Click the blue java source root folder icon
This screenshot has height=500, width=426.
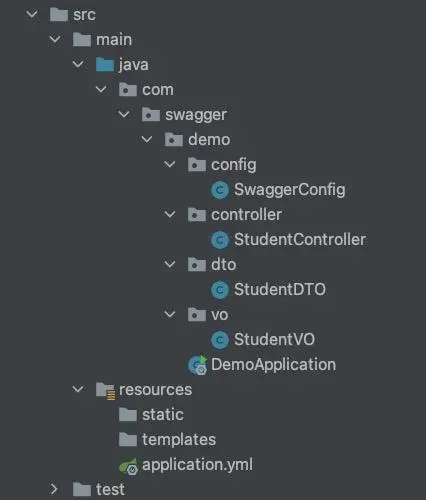click(x=105, y=65)
